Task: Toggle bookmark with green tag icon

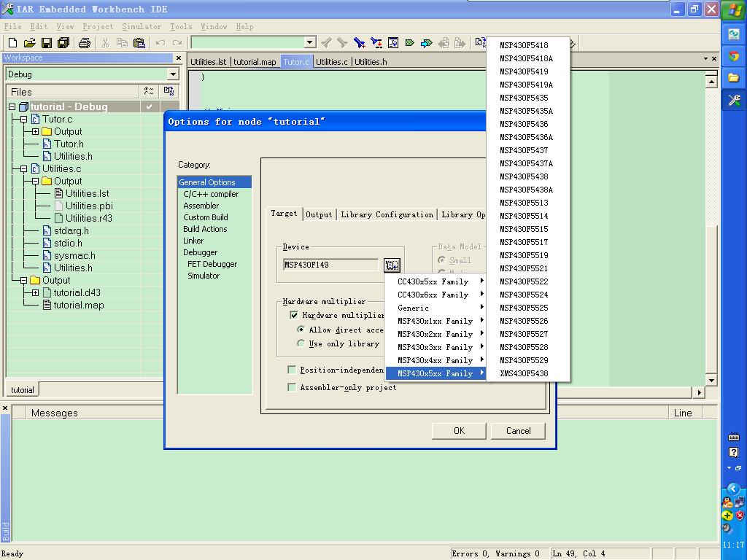Action: point(409,43)
